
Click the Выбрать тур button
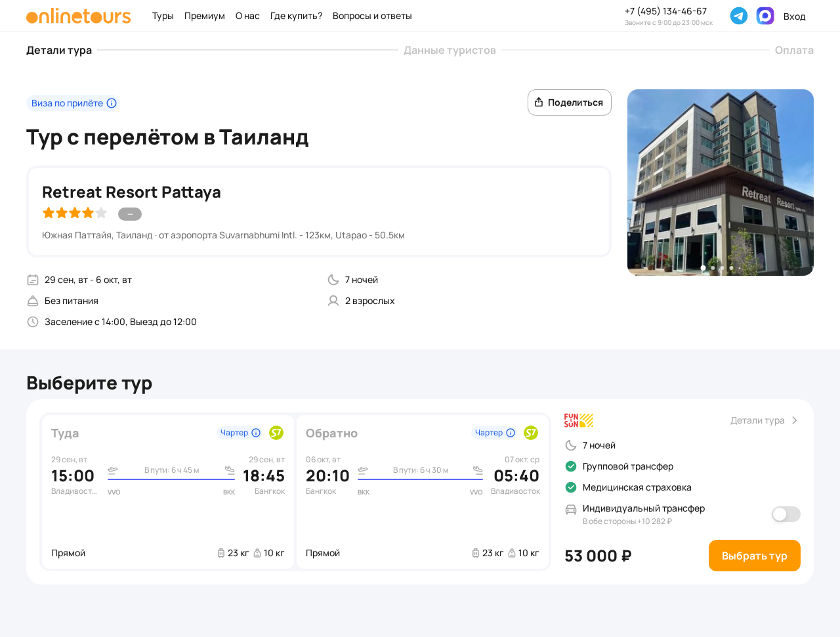pyautogui.click(x=755, y=556)
